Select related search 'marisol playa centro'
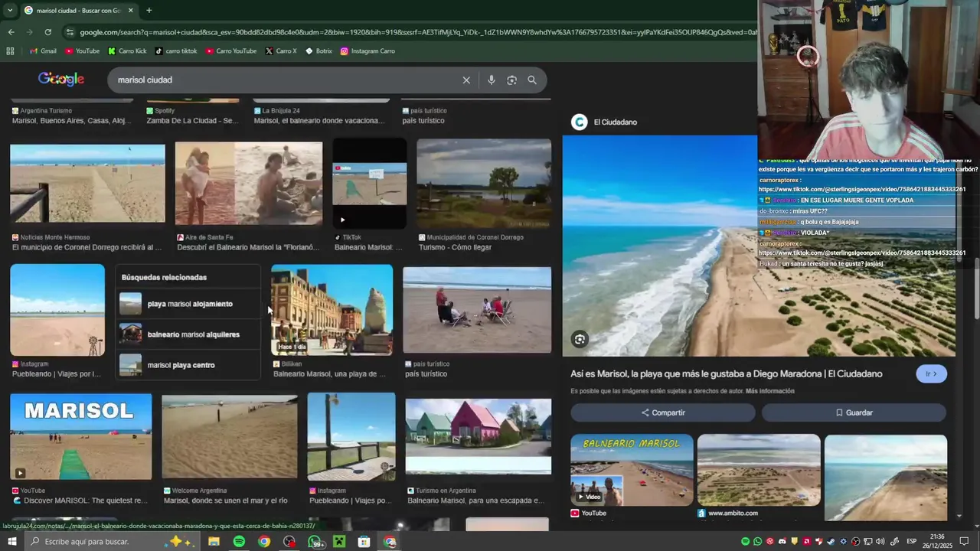The image size is (980, 551). click(x=188, y=365)
